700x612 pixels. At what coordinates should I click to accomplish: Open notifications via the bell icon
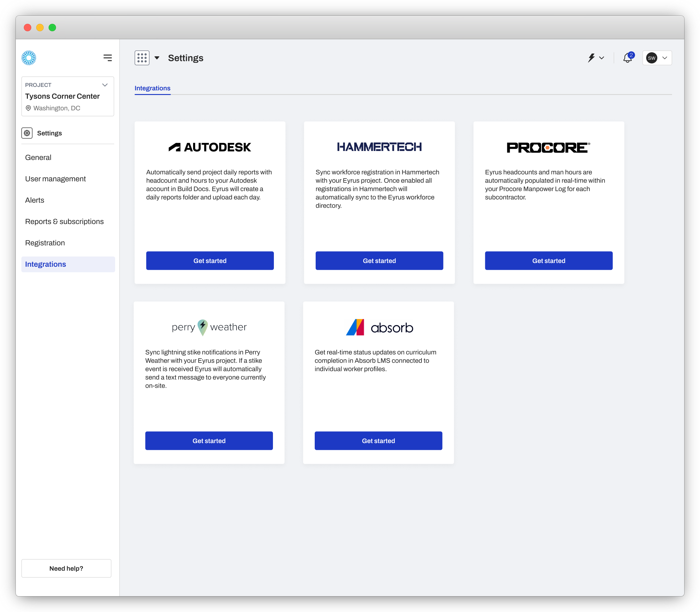[627, 58]
